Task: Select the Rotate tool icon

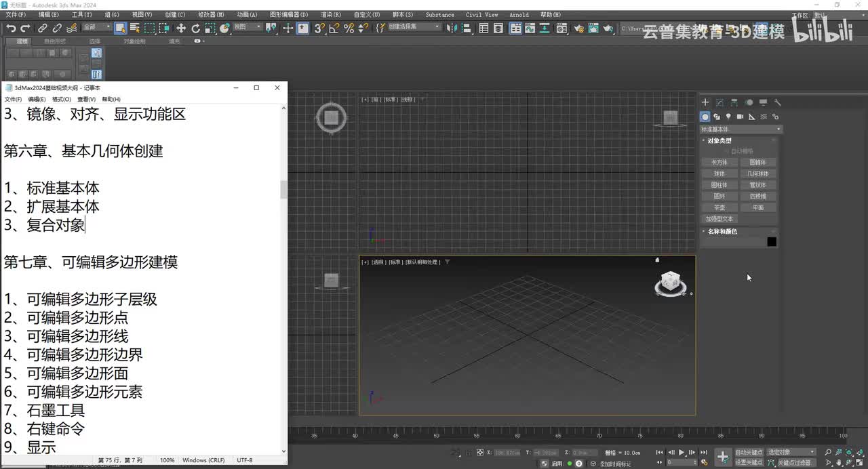Action: pos(196,28)
